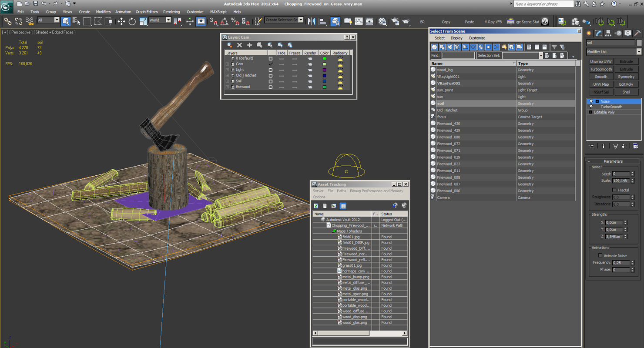The height and width of the screenshot is (348, 644).
Task: Click the Edit Poly button
Action: (626, 84)
